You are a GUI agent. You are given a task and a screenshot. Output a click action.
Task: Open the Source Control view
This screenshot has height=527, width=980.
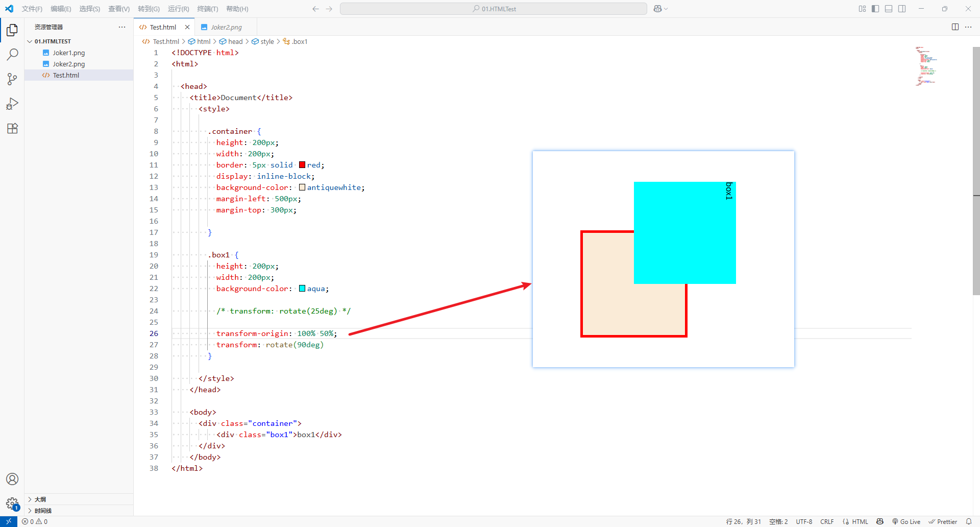tap(12, 79)
